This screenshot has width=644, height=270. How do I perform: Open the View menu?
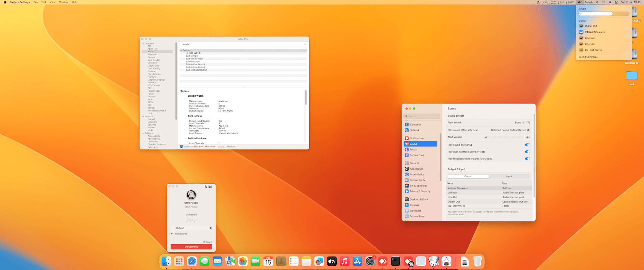53,2
